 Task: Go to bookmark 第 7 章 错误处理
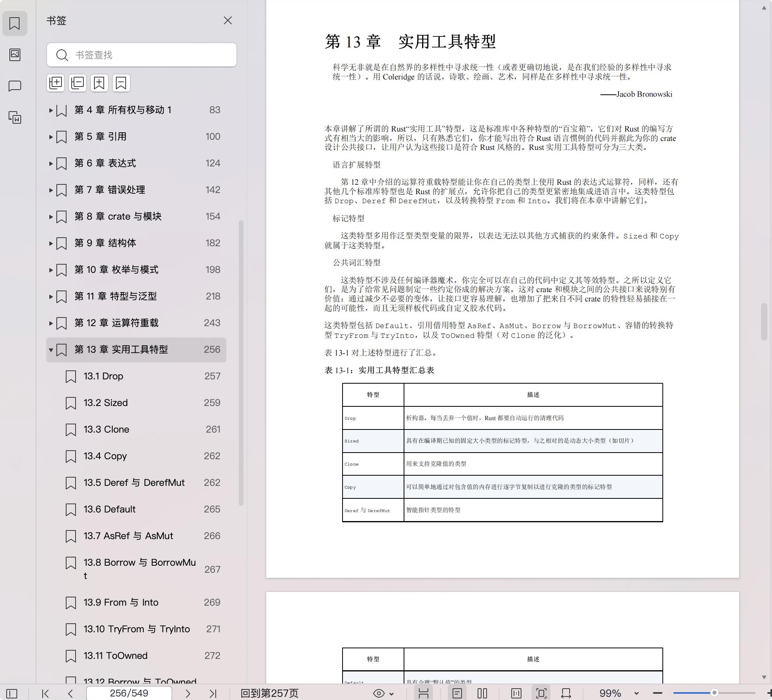point(136,190)
